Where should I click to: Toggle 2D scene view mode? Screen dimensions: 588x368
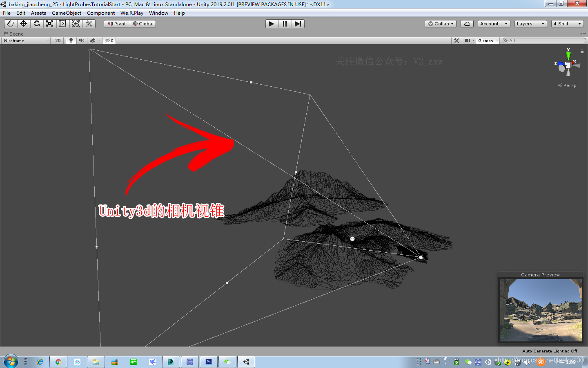click(x=58, y=40)
